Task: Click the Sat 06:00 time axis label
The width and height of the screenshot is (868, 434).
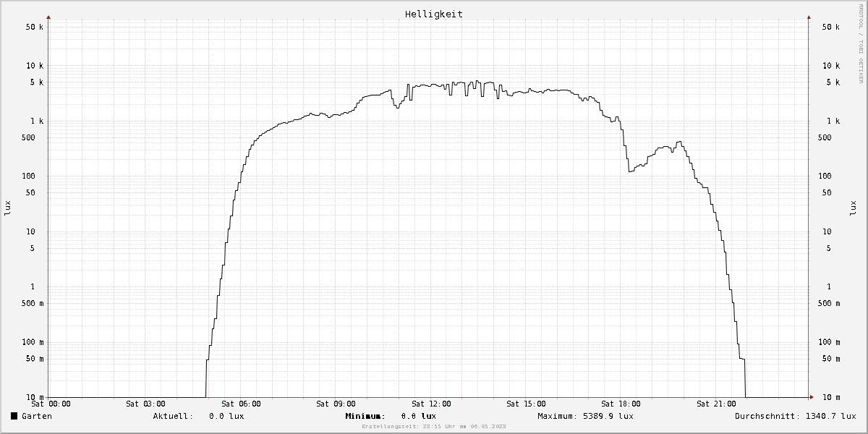Action: click(x=241, y=404)
